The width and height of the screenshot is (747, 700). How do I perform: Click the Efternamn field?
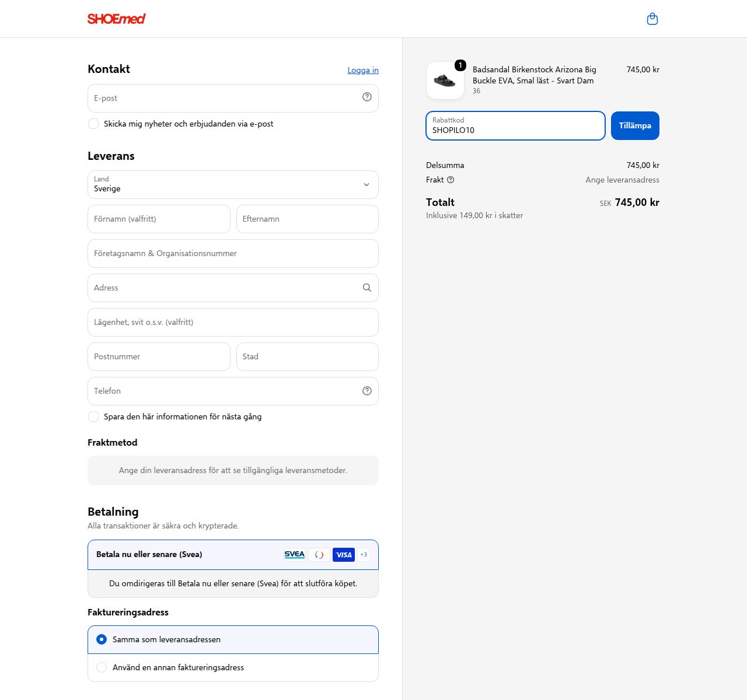click(x=308, y=219)
